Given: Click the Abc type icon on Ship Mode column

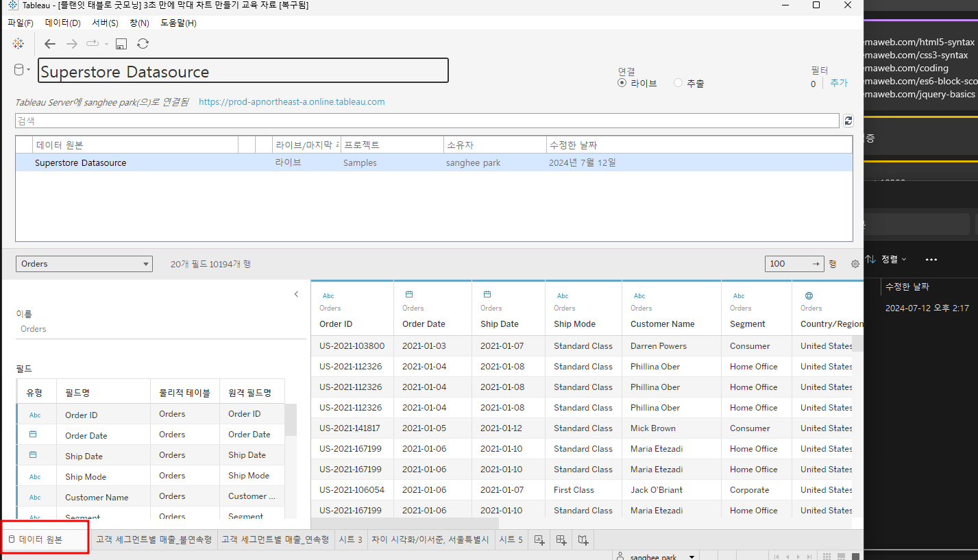Looking at the screenshot, I should point(563,296).
